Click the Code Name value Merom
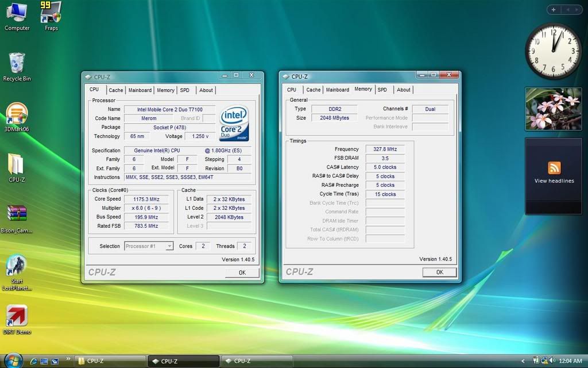The image size is (588, 368). tap(149, 118)
